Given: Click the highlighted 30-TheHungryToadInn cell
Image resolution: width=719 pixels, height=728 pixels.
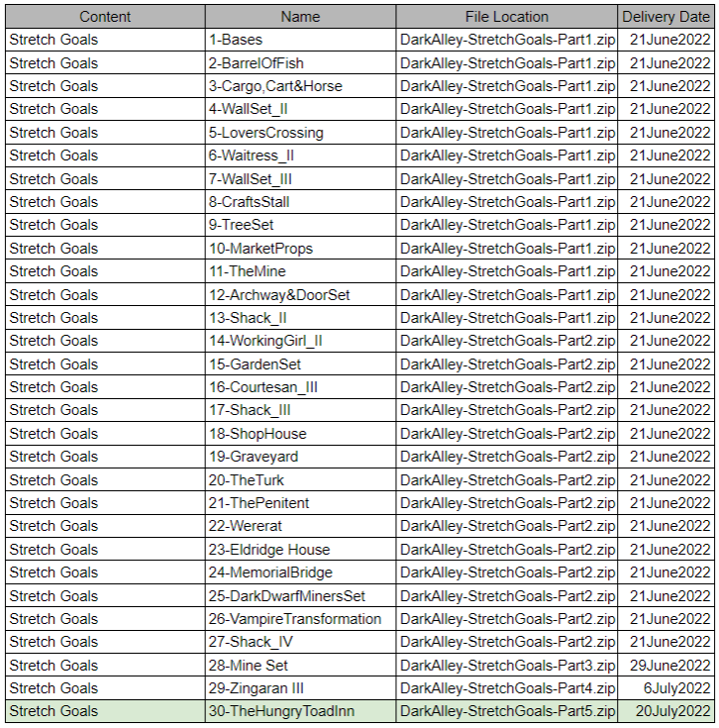Looking at the screenshot, I should pos(300,711).
